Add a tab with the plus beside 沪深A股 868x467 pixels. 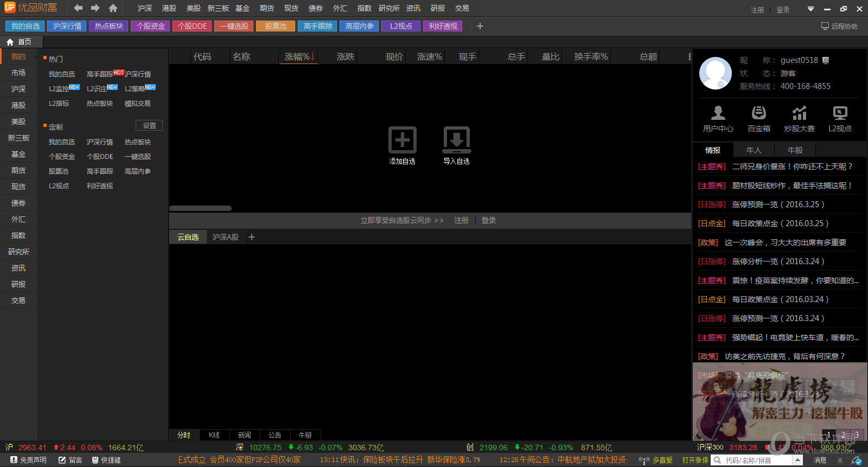252,237
